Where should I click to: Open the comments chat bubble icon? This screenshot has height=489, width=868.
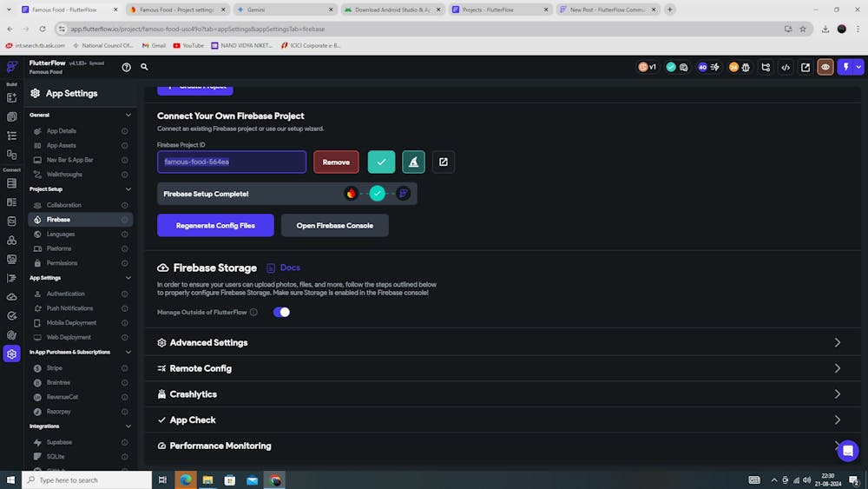coord(684,67)
